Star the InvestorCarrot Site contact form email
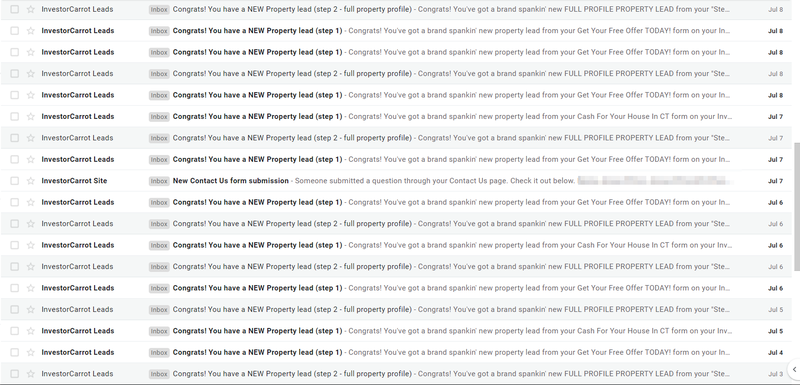800x385 pixels. (31, 181)
